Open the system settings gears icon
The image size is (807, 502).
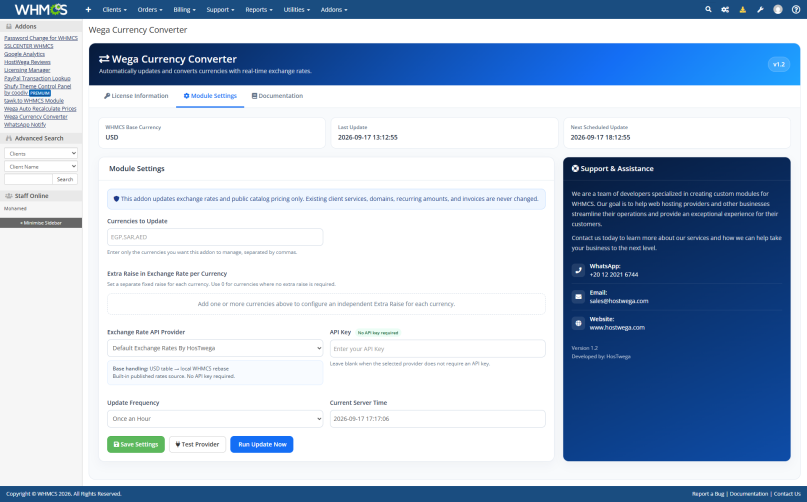click(x=725, y=9)
